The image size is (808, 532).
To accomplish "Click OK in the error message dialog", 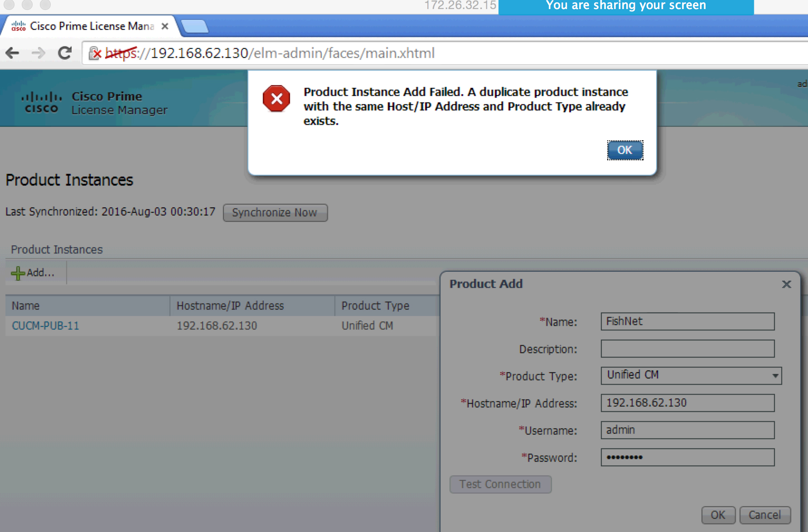I will (x=625, y=150).
